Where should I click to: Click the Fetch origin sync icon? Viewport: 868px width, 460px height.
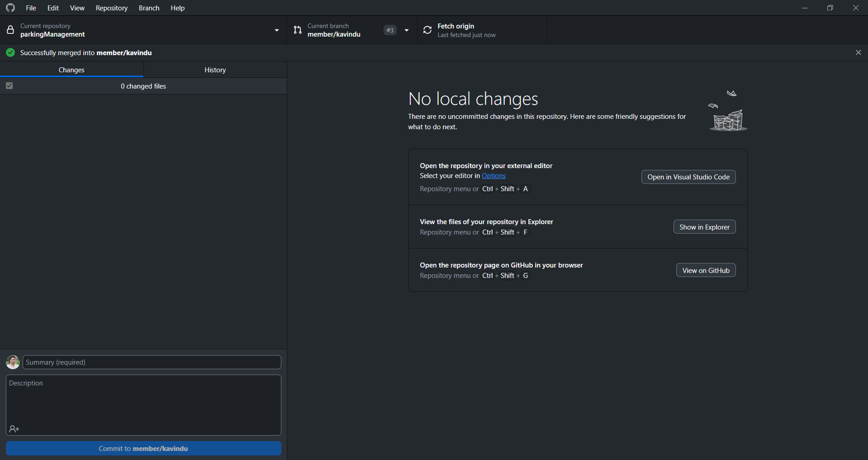[427, 30]
